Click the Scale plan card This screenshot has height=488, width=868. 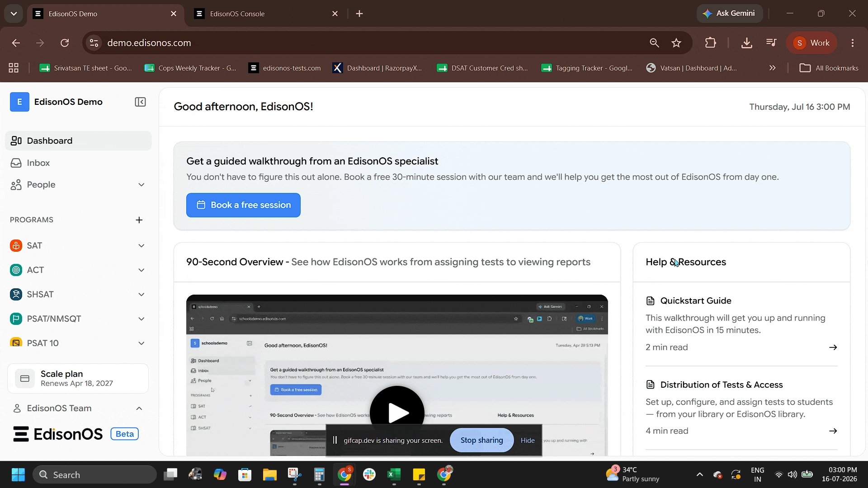(x=78, y=379)
